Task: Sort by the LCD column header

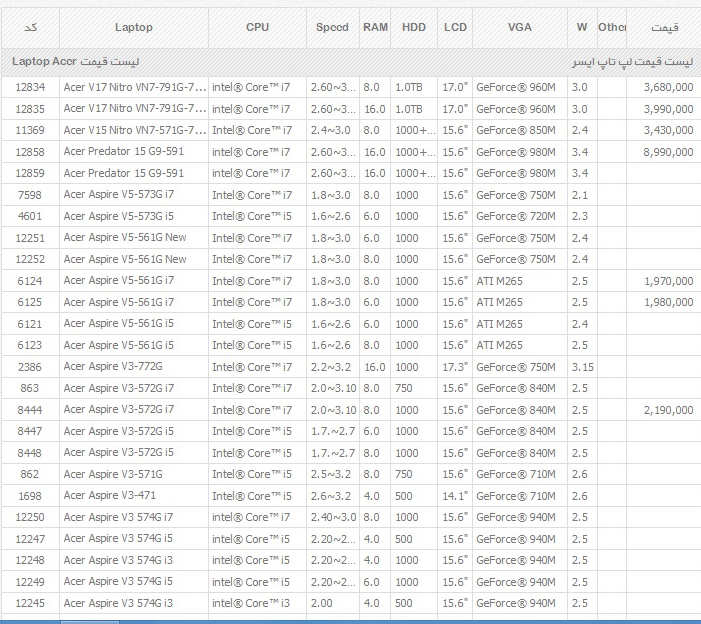Action: pos(455,27)
